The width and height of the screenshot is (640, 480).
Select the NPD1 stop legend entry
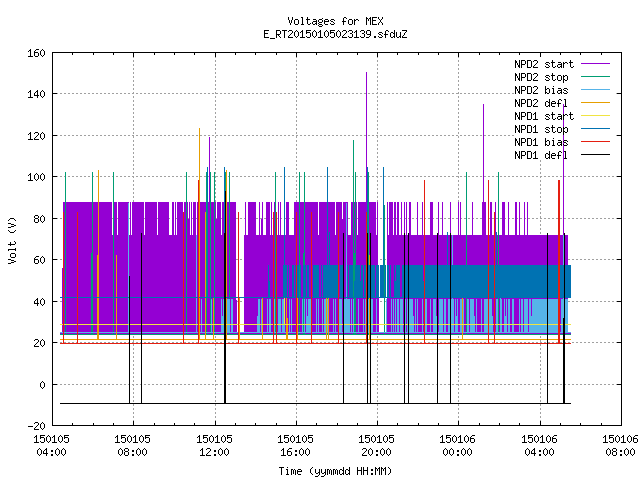click(541, 129)
